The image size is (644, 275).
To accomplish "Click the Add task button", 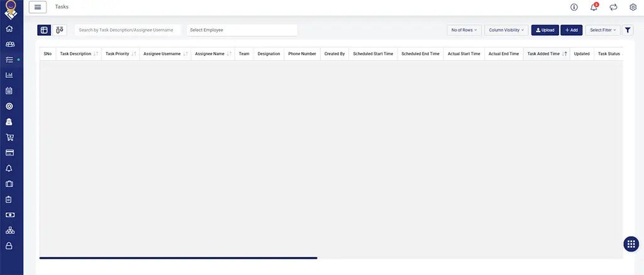I will [571, 30].
